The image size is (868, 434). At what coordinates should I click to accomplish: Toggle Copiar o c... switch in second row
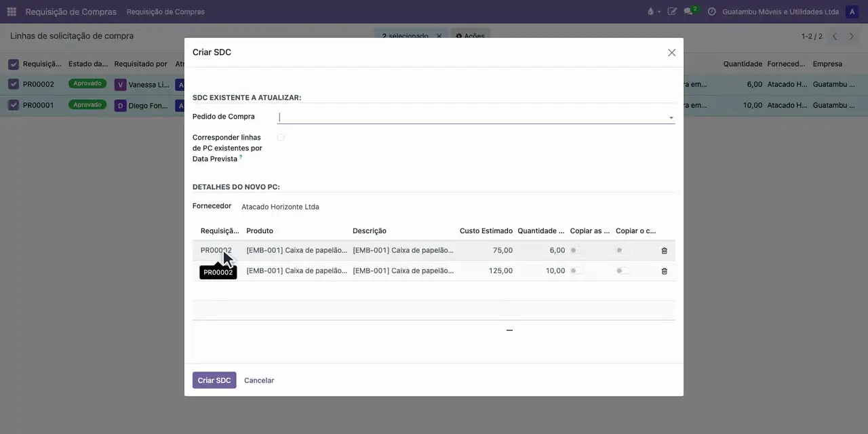[x=623, y=271]
